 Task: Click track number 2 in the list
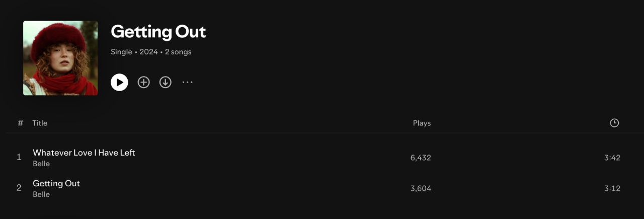[x=19, y=188]
